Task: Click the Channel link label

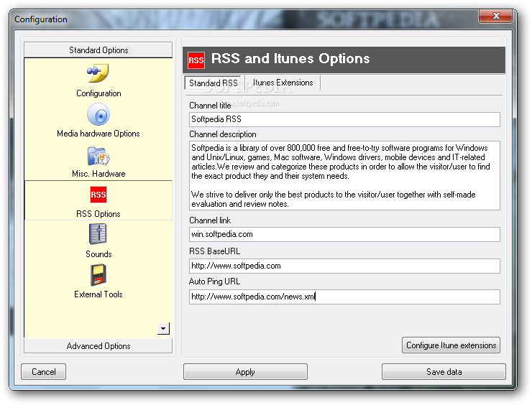Action: click(210, 220)
